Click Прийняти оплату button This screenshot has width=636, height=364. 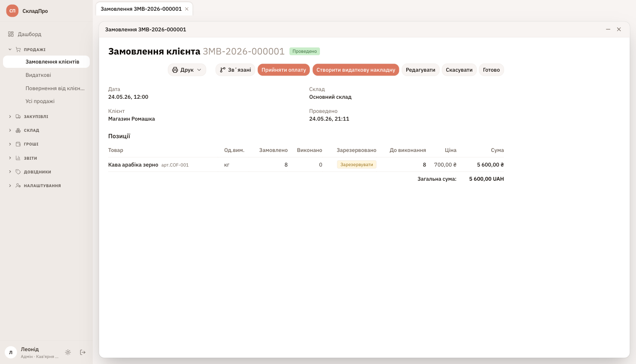tap(283, 70)
